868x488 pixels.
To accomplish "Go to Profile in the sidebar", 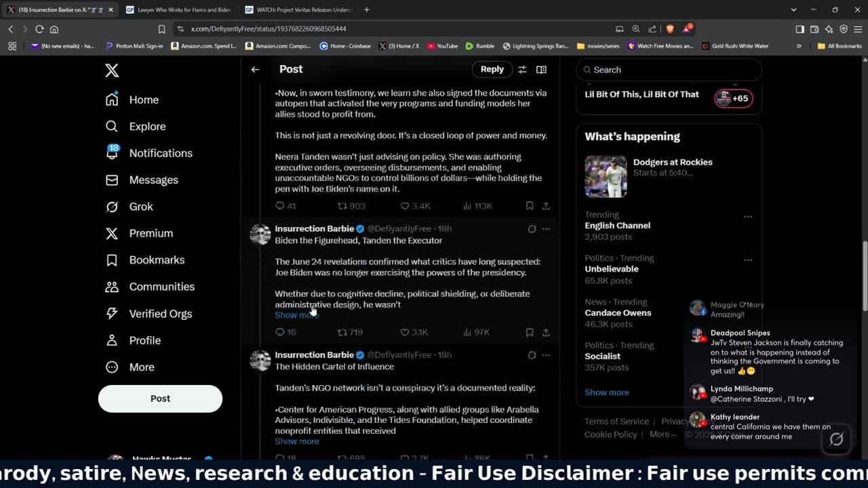I will pos(133,340).
